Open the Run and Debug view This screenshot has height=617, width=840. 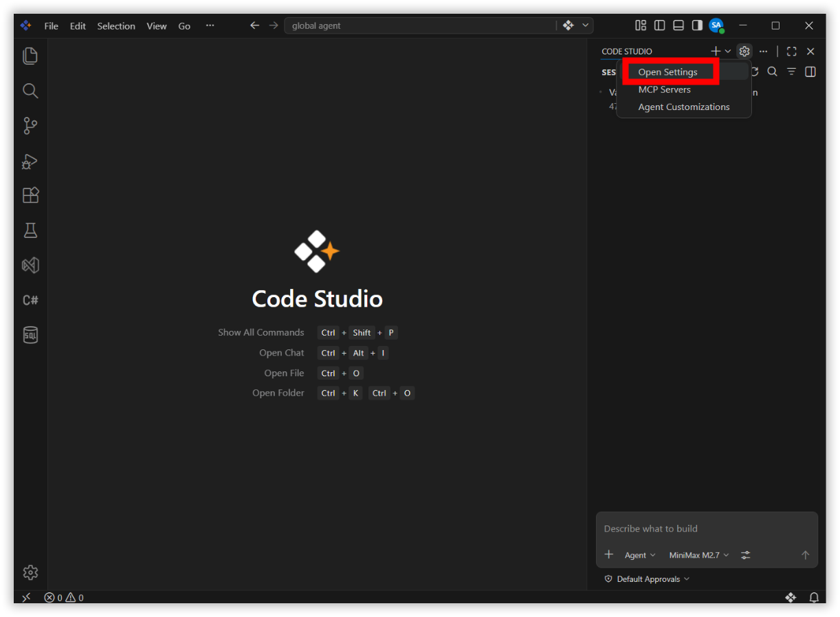click(x=30, y=160)
